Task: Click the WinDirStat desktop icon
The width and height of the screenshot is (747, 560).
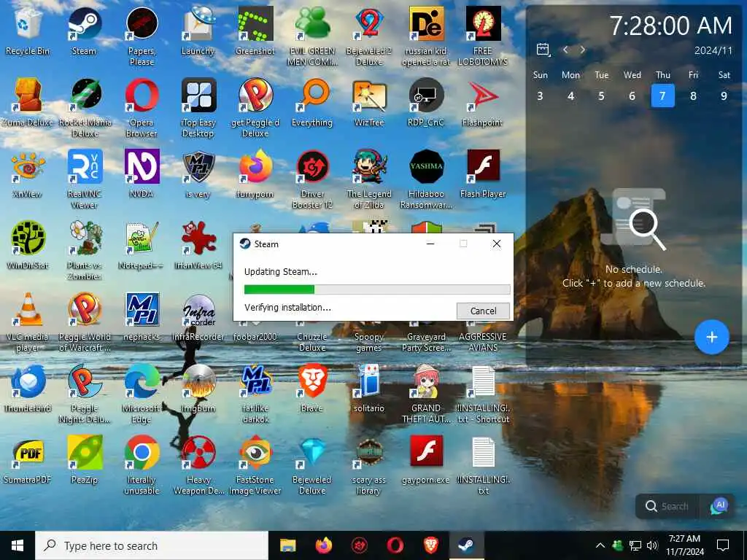Action: click(x=28, y=238)
